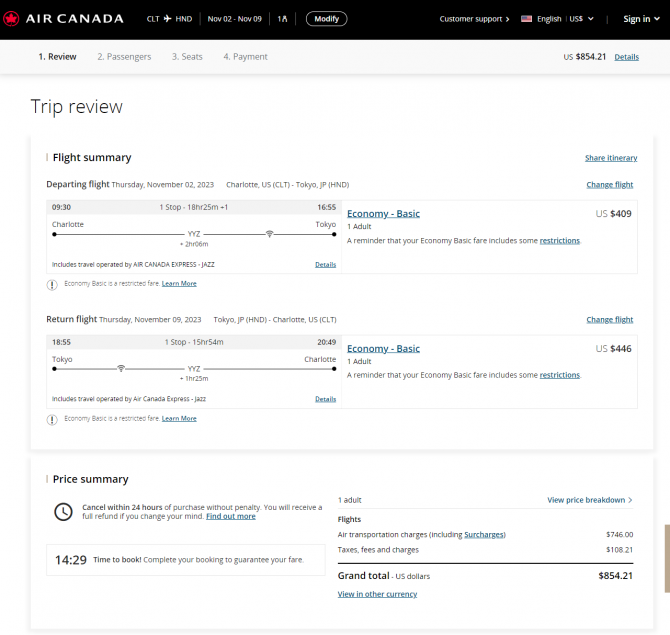670x635 pixels.
Task: Click the clock icon in Price summary
Action: (x=63, y=512)
